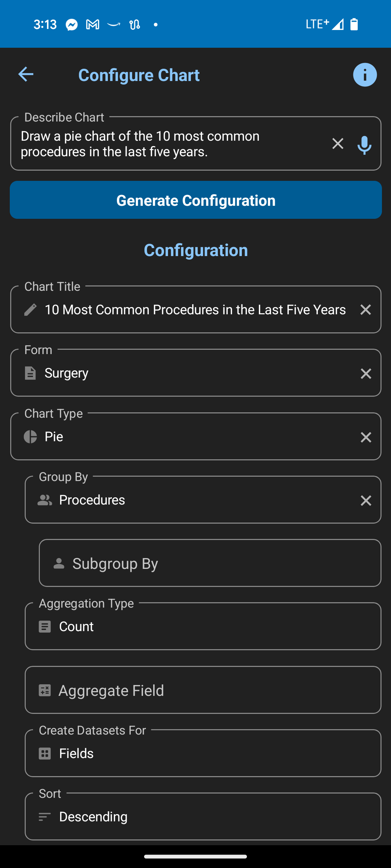The width and height of the screenshot is (391, 868).
Task: Tap the back arrow icon
Action: pos(26,75)
